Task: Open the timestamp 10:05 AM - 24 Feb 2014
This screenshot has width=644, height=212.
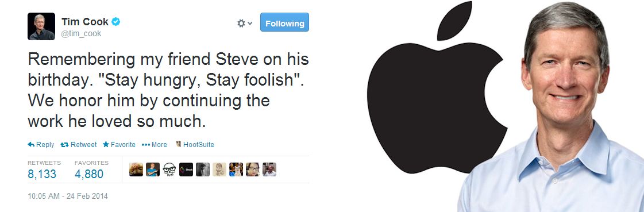Action: (68, 196)
